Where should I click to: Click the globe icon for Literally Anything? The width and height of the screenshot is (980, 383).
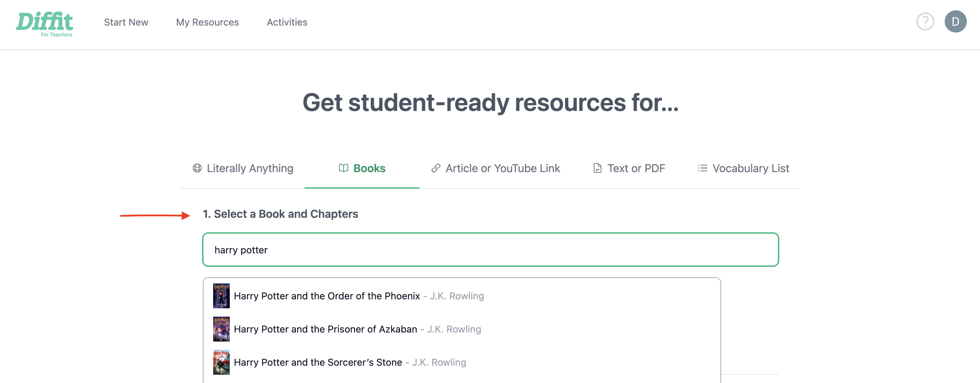[197, 168]
